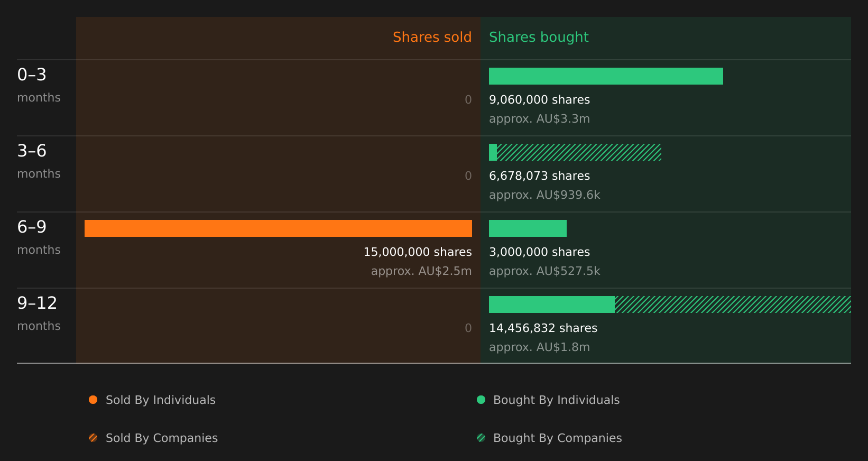The image size is (868, 461).
Task: Click the Shares bought column header
Action: (x=539, y=37)
